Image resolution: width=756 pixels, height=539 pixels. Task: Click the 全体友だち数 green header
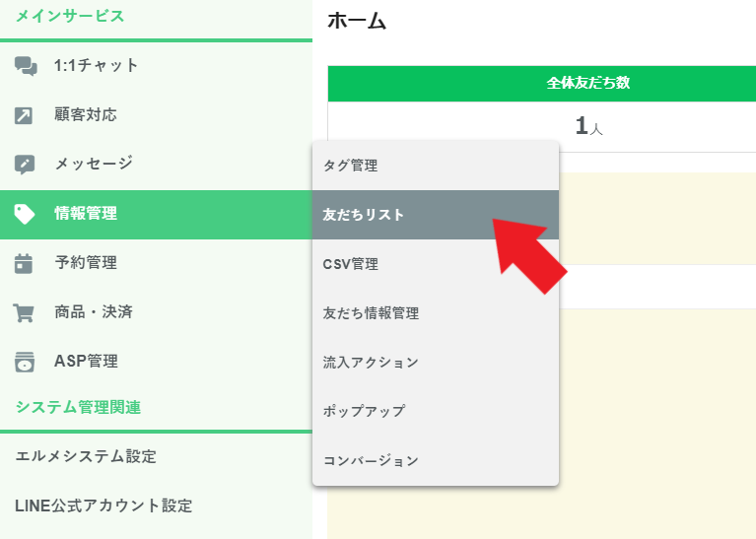point(588,84)
